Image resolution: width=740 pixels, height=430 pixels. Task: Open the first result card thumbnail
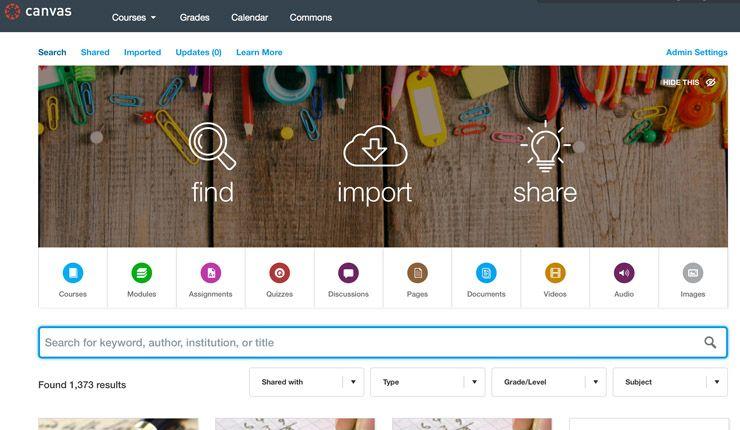click(x=118, y=424)
